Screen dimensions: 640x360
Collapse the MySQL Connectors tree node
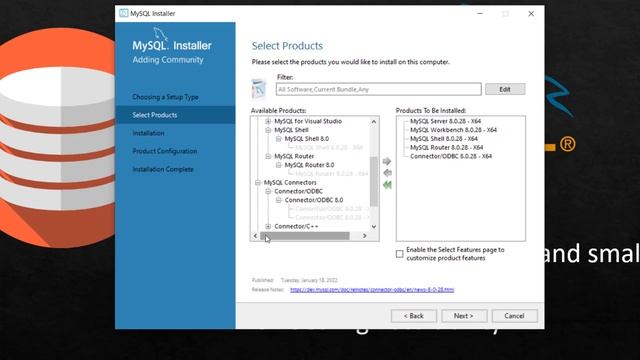tap(258, 182)
